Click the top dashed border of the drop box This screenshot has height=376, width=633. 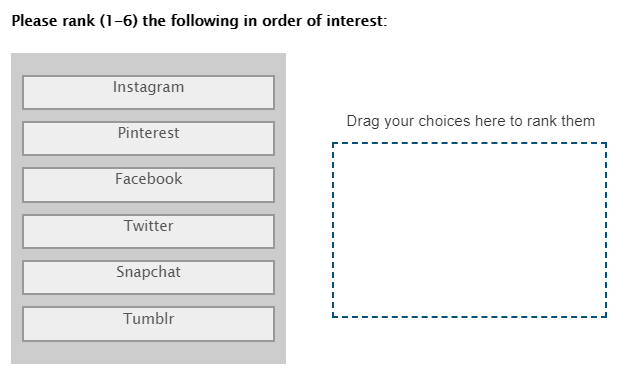point(469,143)
